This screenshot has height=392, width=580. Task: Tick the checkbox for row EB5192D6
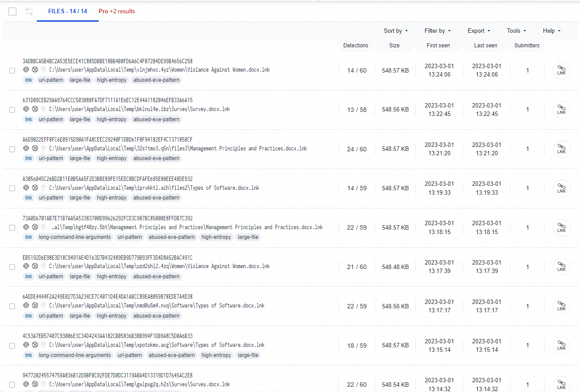[12, 267]
